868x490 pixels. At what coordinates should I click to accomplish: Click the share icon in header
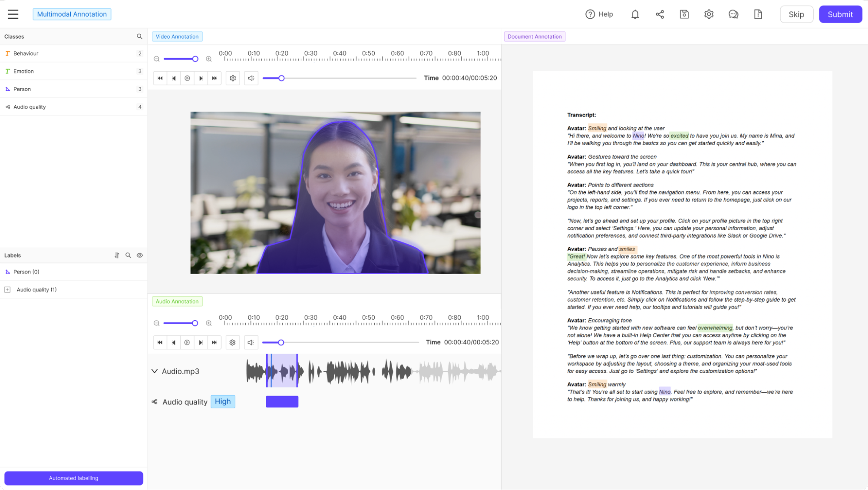(660, 14)
